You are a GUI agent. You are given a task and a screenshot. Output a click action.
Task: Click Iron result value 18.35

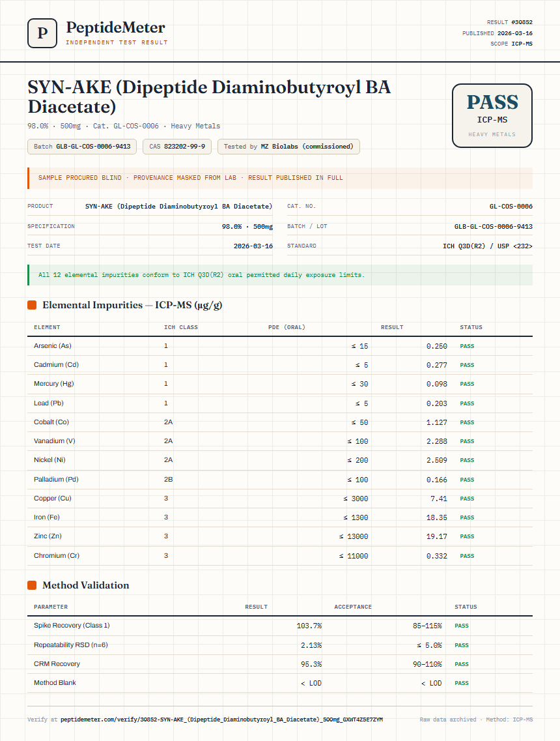(x=437, y=517)
